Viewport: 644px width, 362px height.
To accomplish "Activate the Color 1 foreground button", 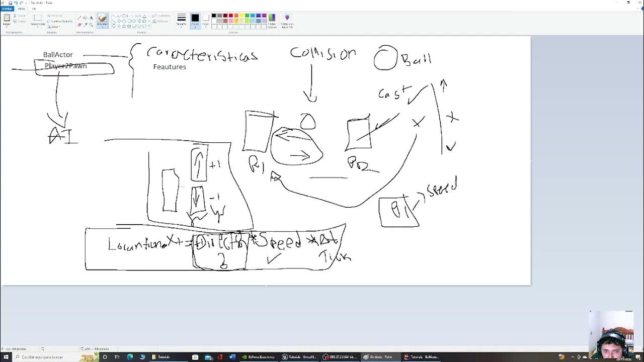I will pos(195,21).
